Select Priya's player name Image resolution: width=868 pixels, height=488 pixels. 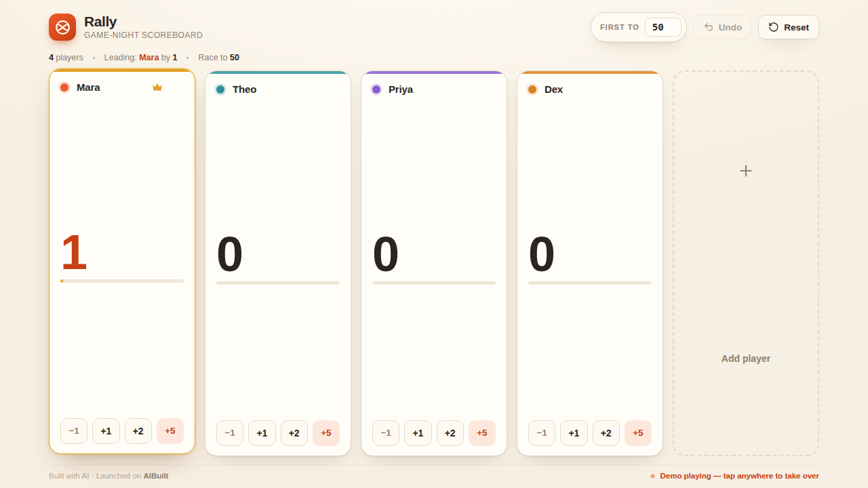401,89
